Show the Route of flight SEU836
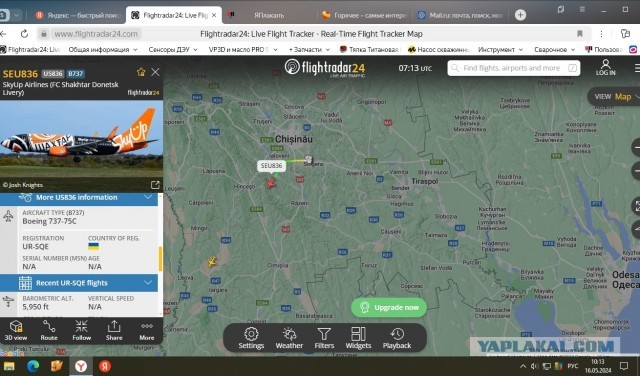640x376 pixels. [x=49, y=330]
